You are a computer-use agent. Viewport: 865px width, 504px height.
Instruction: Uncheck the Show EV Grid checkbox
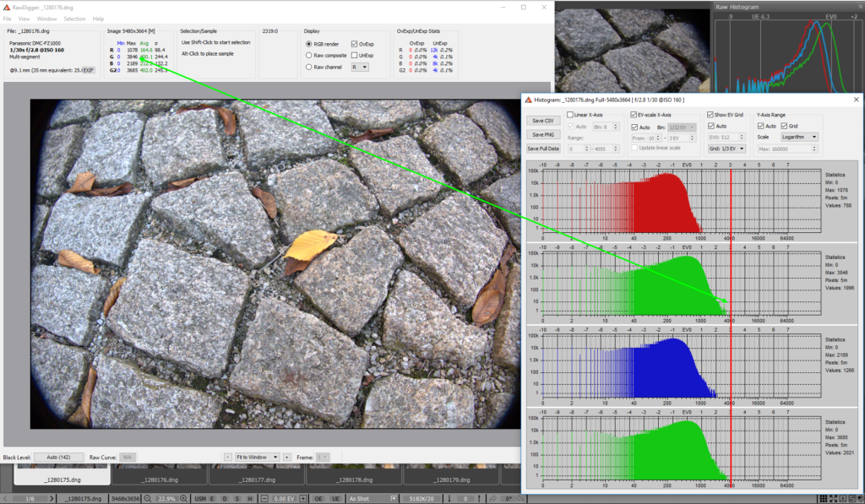[x=710, y=115]
